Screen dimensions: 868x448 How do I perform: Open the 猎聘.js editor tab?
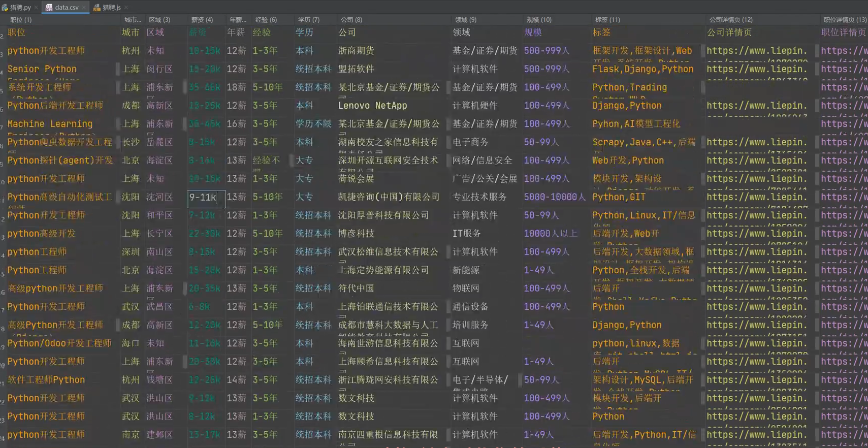pyautogui.click(x=111, y=7)
